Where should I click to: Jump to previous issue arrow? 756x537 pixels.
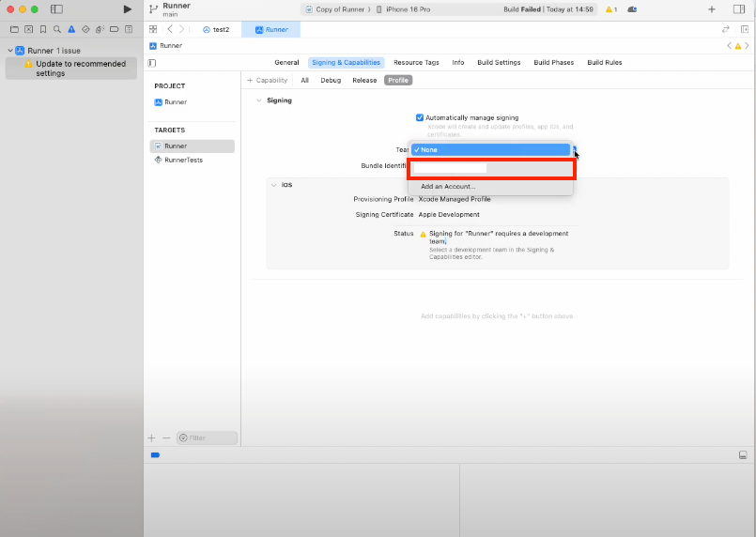click(x=729, y=46)
